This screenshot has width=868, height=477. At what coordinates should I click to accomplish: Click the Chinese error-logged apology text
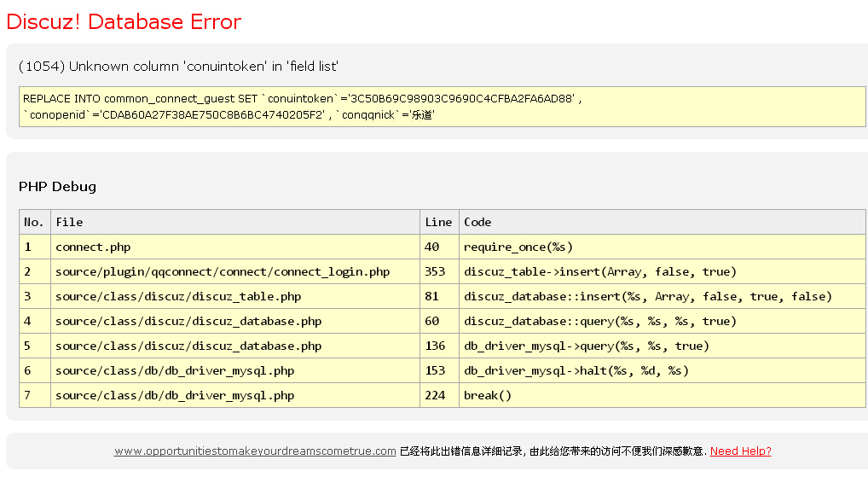click(553, 451)
